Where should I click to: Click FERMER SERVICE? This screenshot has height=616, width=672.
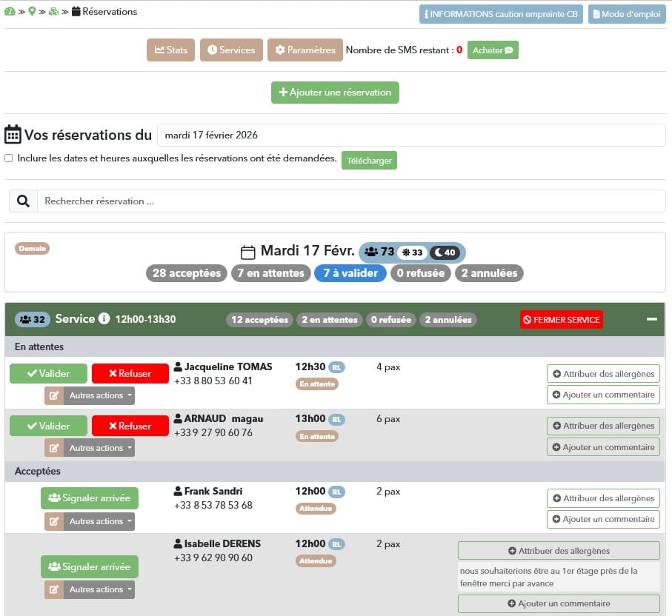(x=562, y=320)
